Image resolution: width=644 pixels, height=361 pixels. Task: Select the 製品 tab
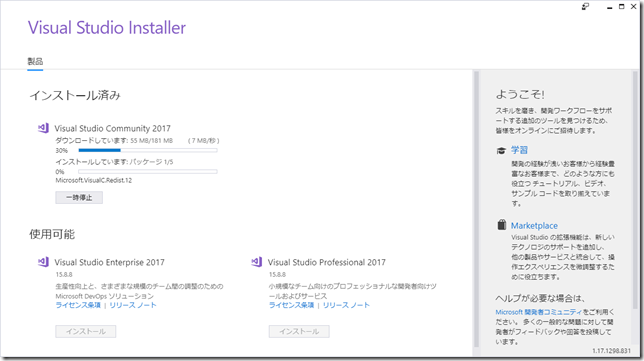[35, 62]
